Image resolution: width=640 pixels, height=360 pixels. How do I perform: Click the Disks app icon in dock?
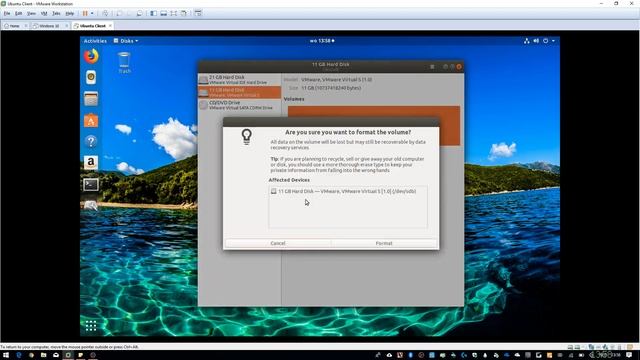click(x=91, y=205)
